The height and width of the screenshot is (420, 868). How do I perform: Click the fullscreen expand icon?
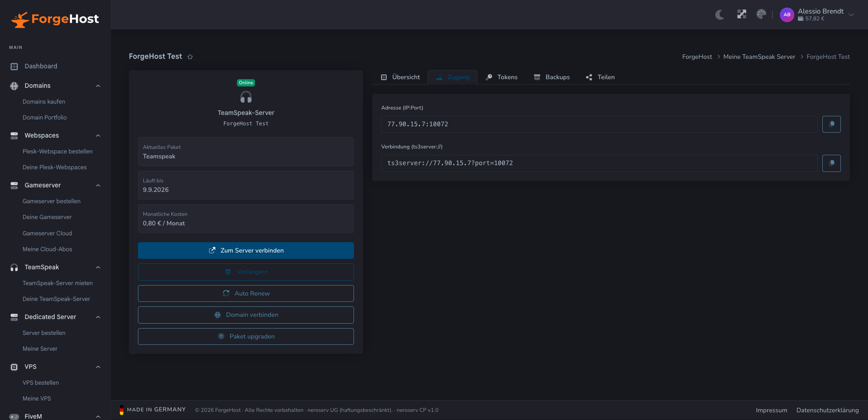click(741, 14)
